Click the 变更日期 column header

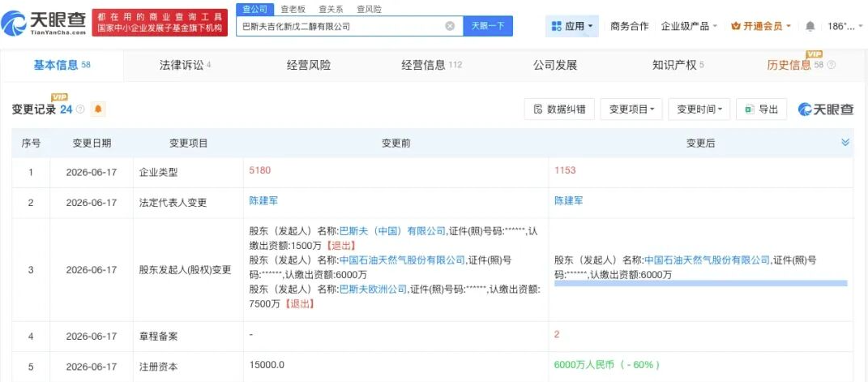point(92,143)
